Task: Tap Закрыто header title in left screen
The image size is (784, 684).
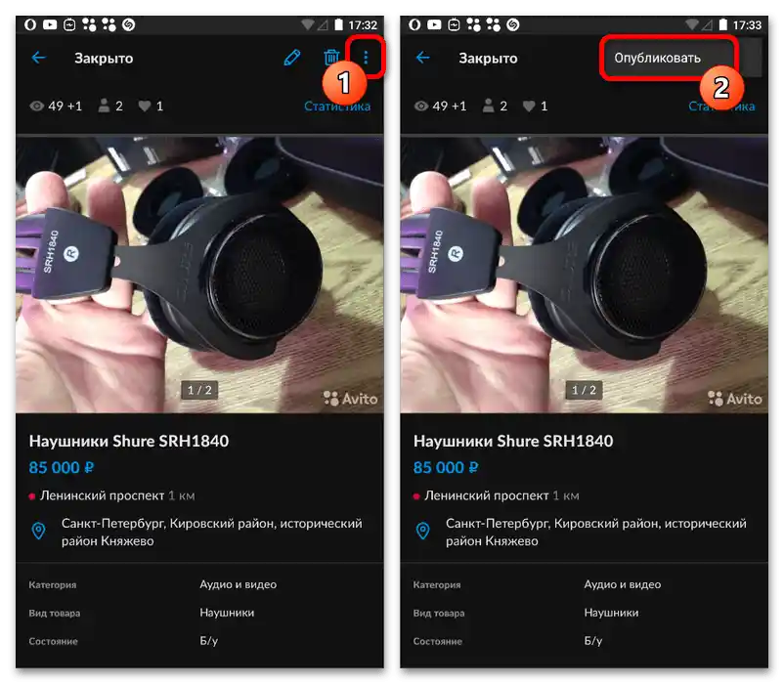Action: point(104,59)
